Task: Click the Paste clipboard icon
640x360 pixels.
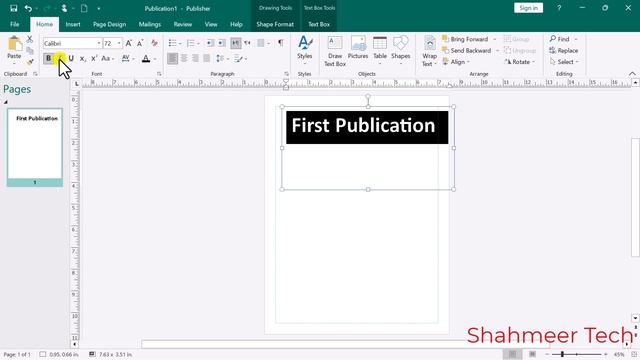Action: pos(14,44)
